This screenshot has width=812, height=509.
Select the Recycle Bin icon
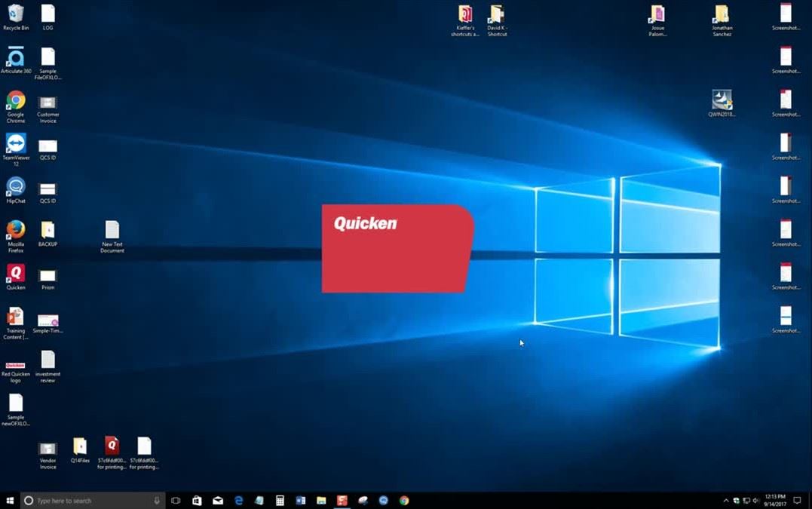coord(16,14)
